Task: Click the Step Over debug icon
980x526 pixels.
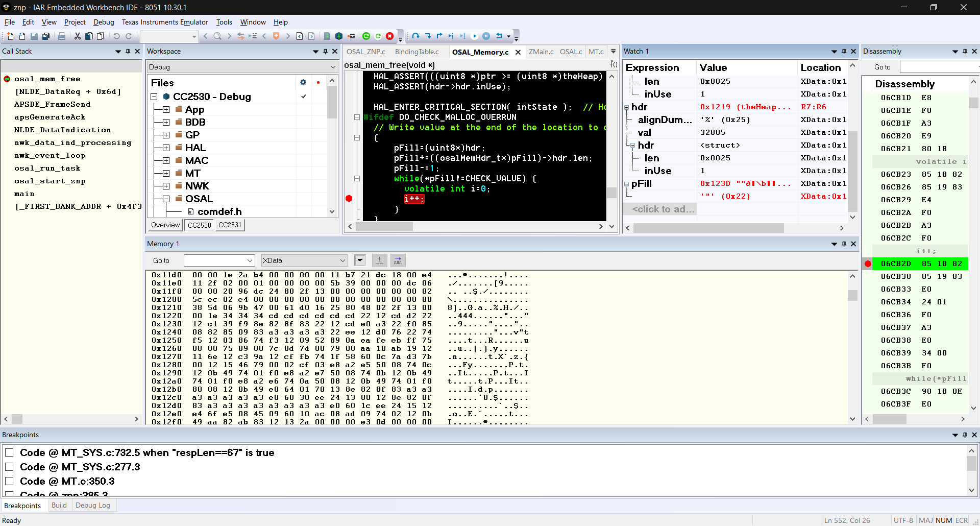Action: coord(416,36)
